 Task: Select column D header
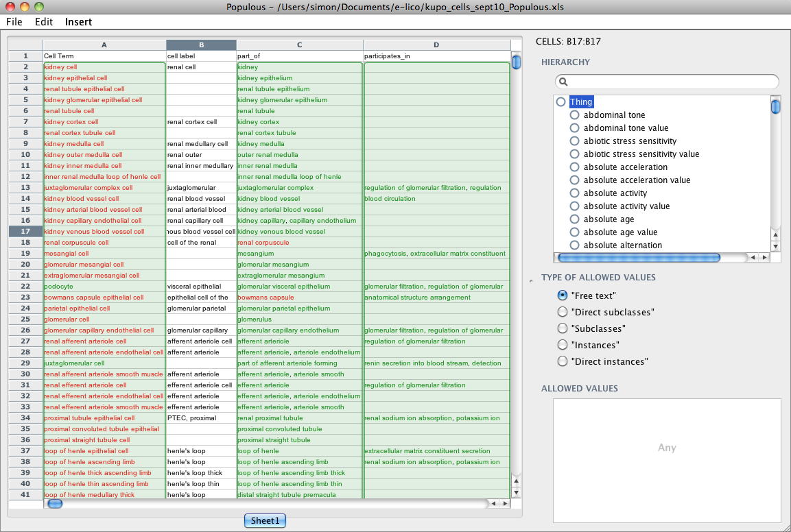click(x=436, y=45)
